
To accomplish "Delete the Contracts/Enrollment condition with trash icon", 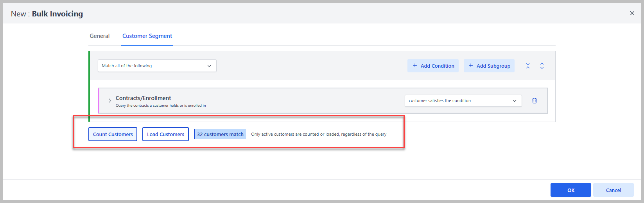I will (535, 101).
